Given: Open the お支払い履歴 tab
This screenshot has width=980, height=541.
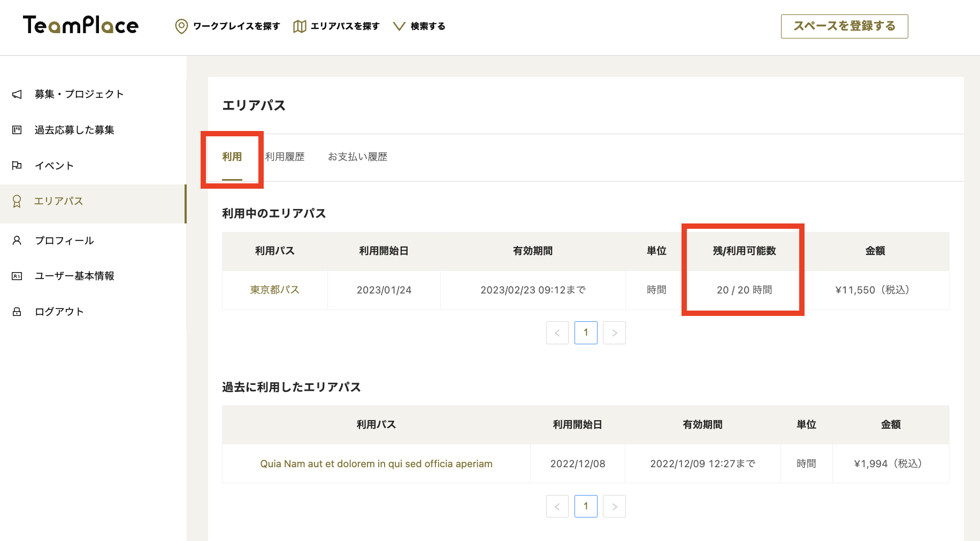Looking at the screenshot, I should click(357, 157).
